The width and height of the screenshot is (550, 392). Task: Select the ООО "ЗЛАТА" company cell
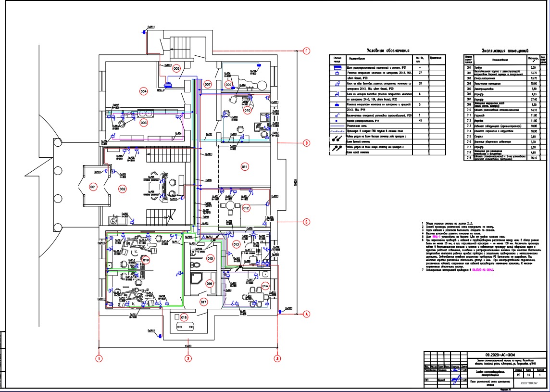point(528,382)
